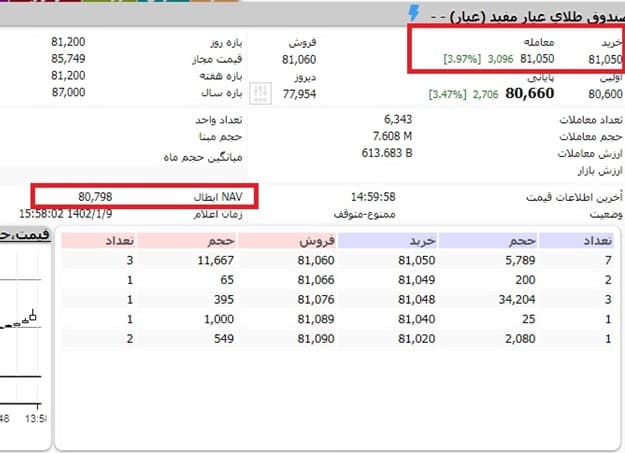625x453 pixels.
Task: Select the number of trades 6,343
Action: 398,119
